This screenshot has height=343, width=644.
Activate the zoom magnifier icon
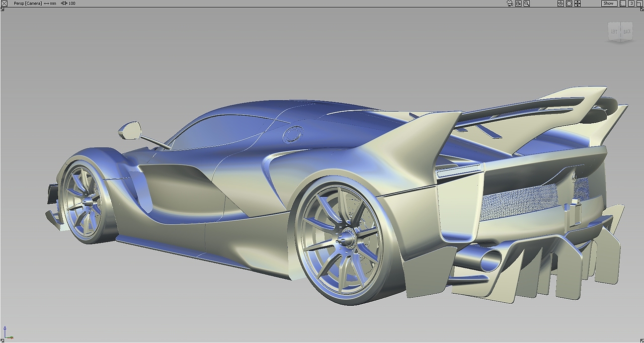click(x=526, y=3)
